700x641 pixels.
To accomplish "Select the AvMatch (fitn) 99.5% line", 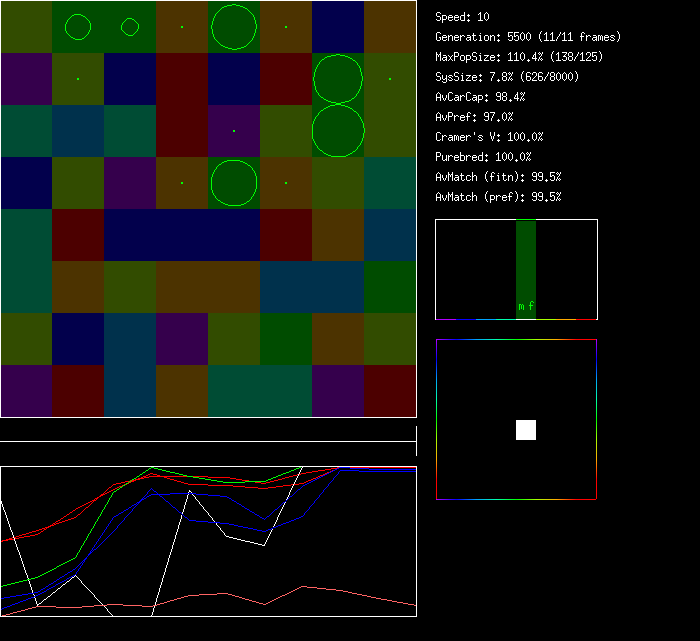I will tap(499, 177).
